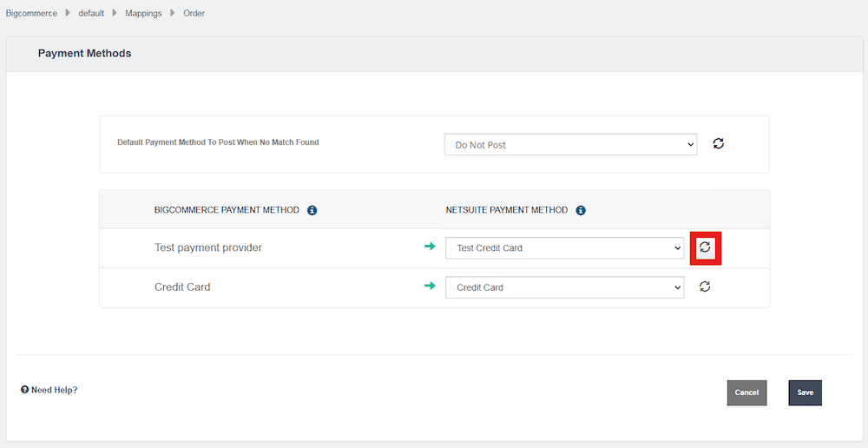Click the Need Help question mark icon
The image size is (868, 448).
pos(24,390)
